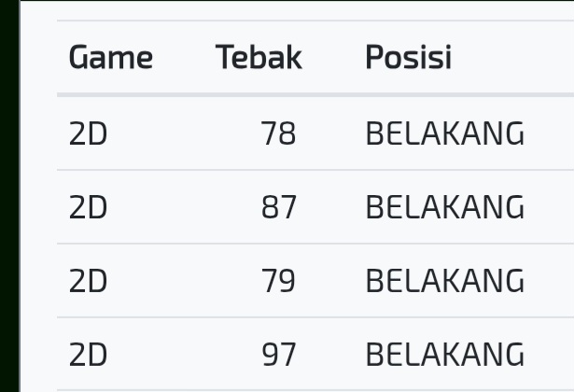The image size is (574, 392).
Task: Click the Posisi column header
Action: coord(408,58)
